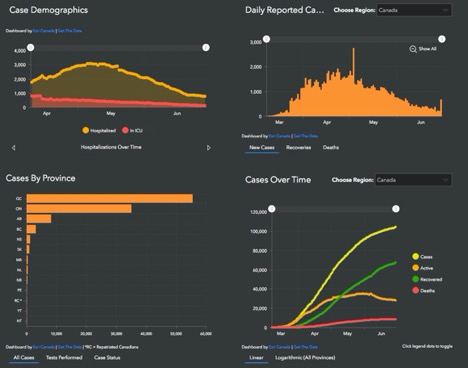Click Get The Data under Cases Over Time

306,347
